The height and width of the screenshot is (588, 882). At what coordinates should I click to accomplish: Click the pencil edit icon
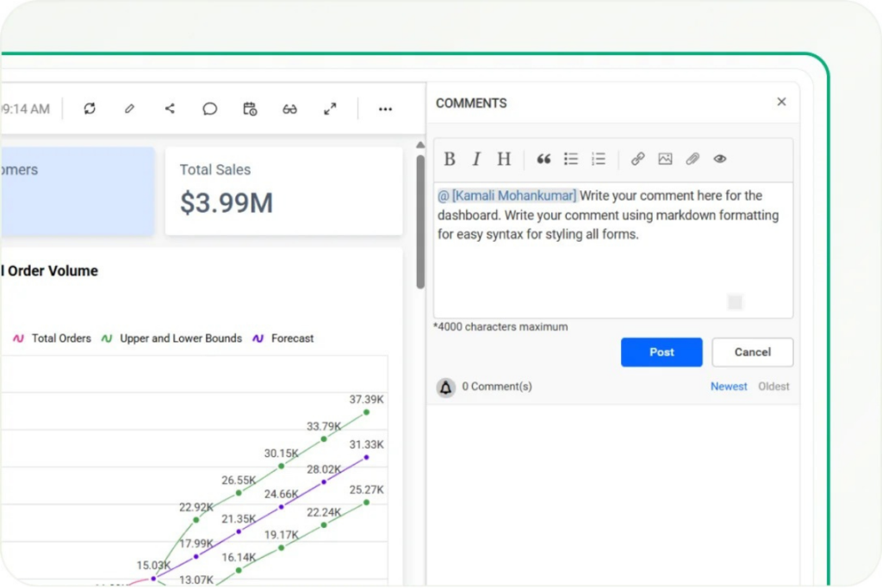(129, 109)
